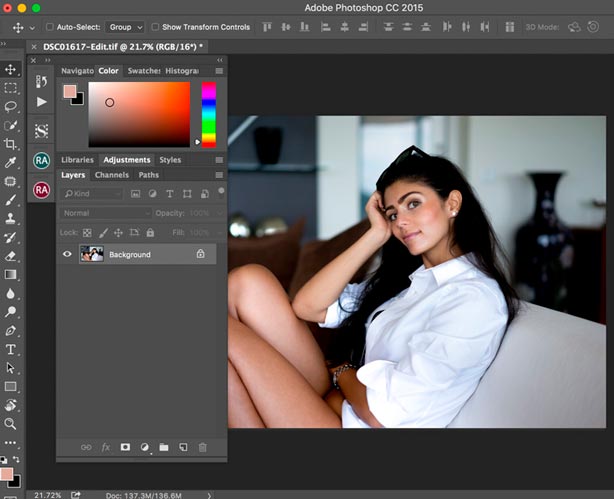Open the Kind layer filter dropdown
Screen dimensions: 614x499
tap(90, 193)
